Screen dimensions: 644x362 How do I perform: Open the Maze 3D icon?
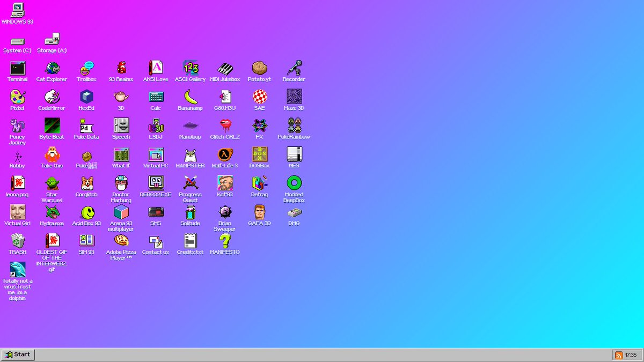click(x=294, y=97)
